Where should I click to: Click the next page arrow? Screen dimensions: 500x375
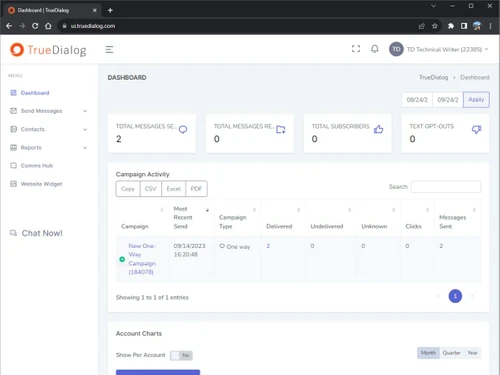(x=472, y=296)
